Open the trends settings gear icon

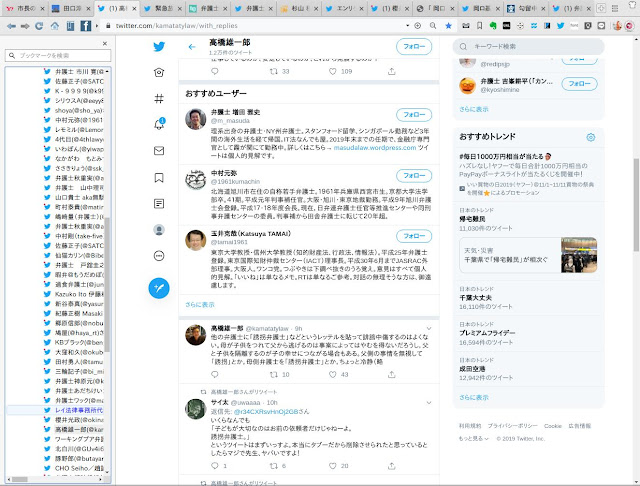(x=591, y=137)
